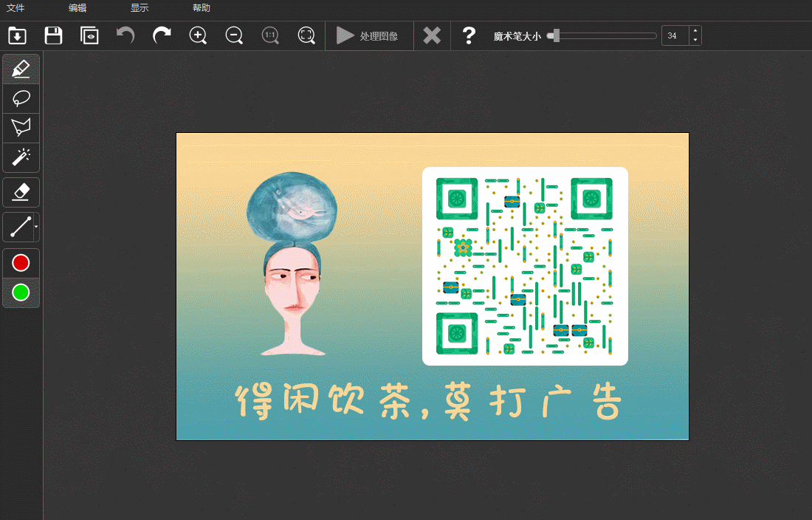
Task: Select the marker pen tool
Action: coord(21,69)
